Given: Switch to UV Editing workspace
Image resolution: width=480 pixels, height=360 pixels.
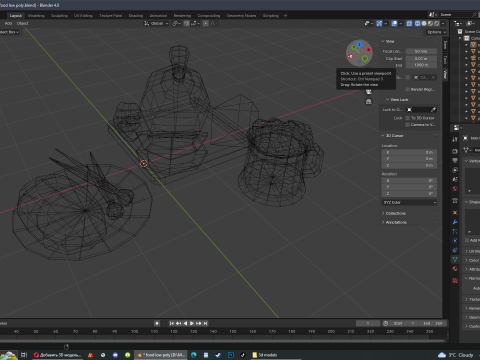Looking at the screenshot, I should 83,16.
